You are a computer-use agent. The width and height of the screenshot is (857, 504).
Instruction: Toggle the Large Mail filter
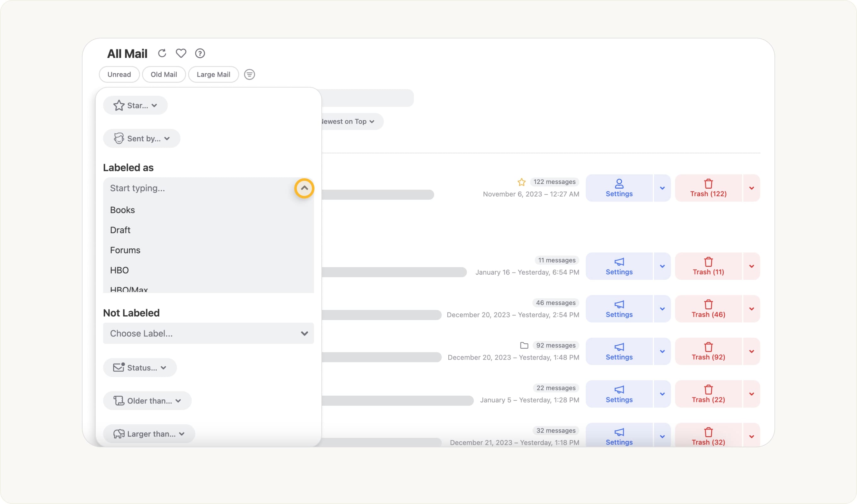213,74
